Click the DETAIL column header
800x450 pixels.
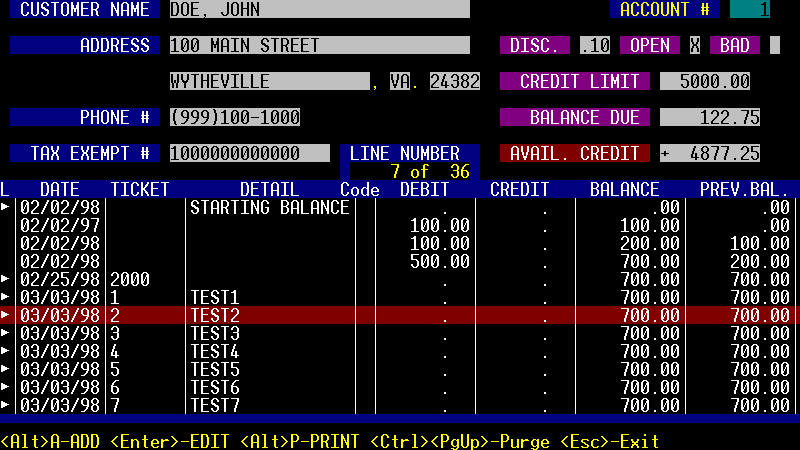(270, 189)
